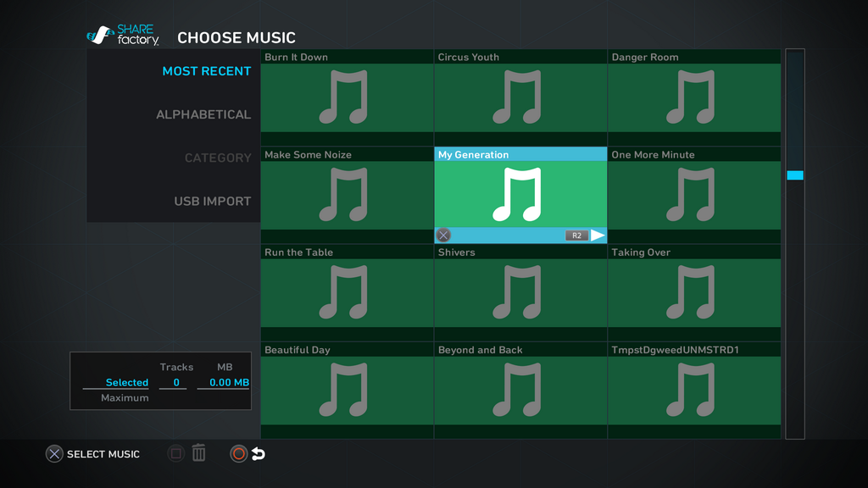Open the USB Import option
Viewport: 868px width, 488px height.
click(212, 201)
